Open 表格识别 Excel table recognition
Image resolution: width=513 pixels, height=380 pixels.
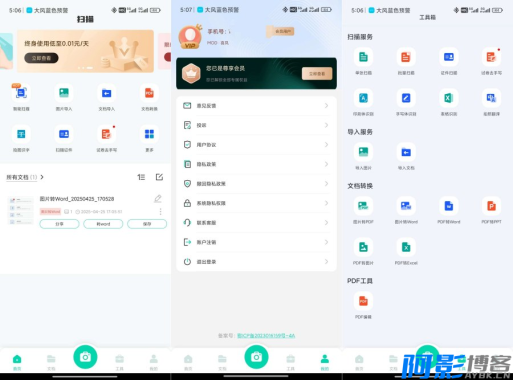(449, 98)
